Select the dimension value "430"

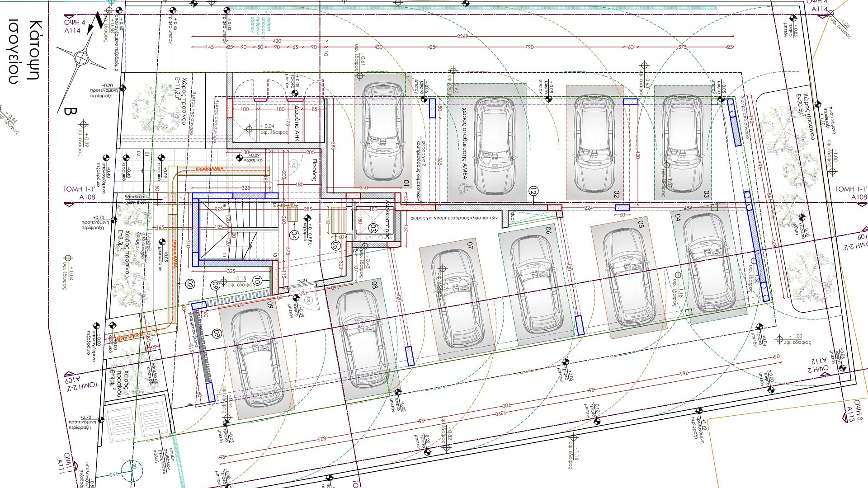tap(378, 47)
